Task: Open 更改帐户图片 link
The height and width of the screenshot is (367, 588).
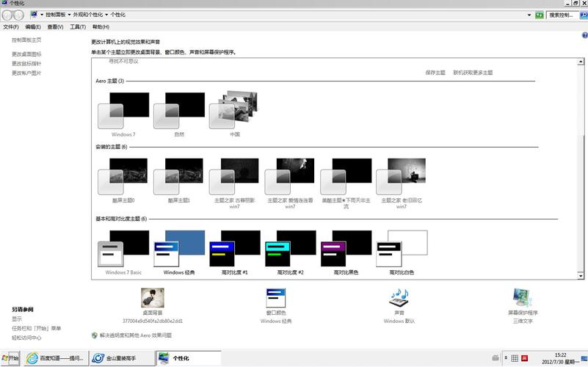Action: [26, 73]
